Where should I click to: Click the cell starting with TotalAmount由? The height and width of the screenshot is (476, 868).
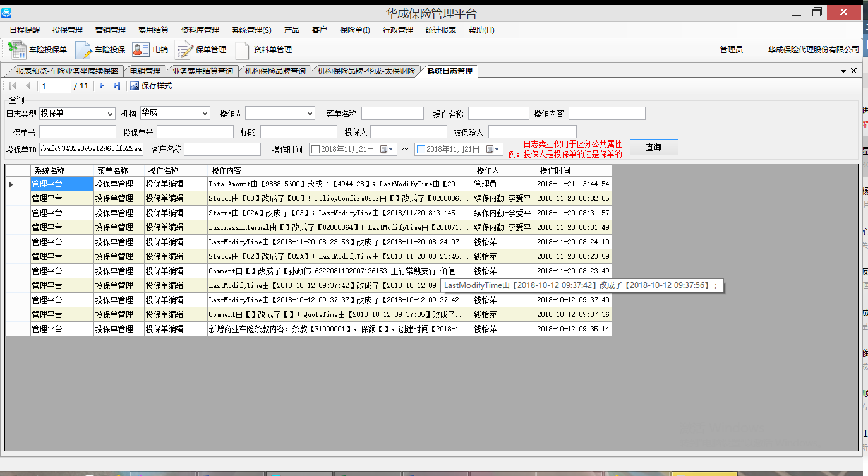pyautogui.click(x=340, y=184)
